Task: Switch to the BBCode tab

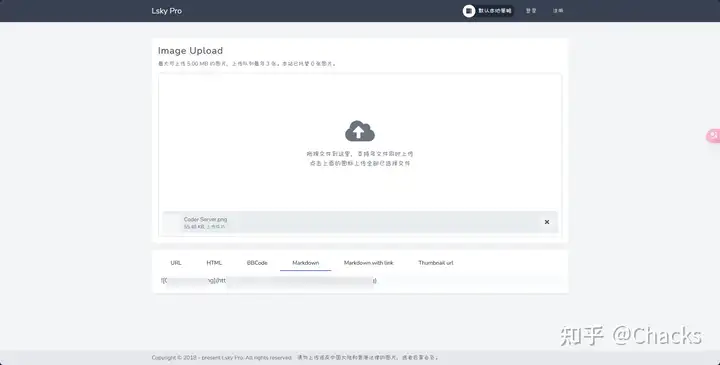Action: pyautogui.click(x=257, y=263)
